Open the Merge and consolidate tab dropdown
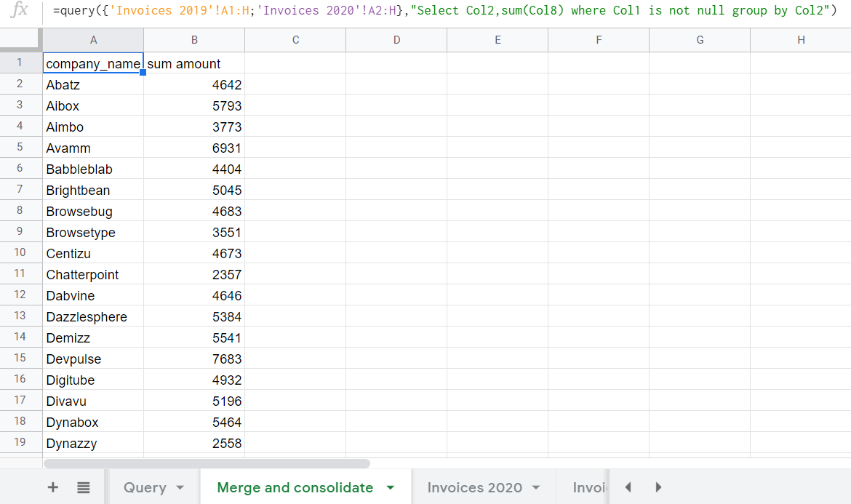 pyautogui.click(x=391, y=487)
